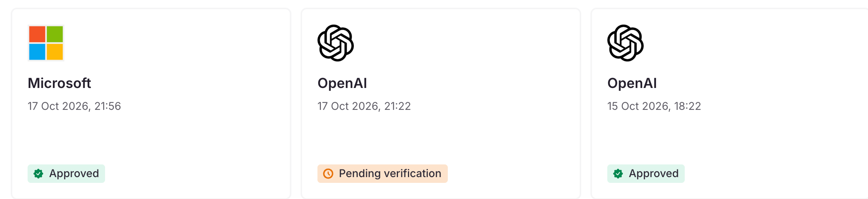Select the Microsoft card's blank area below date
The width and height of the screenshot is (868, 199).
(151, 138)
